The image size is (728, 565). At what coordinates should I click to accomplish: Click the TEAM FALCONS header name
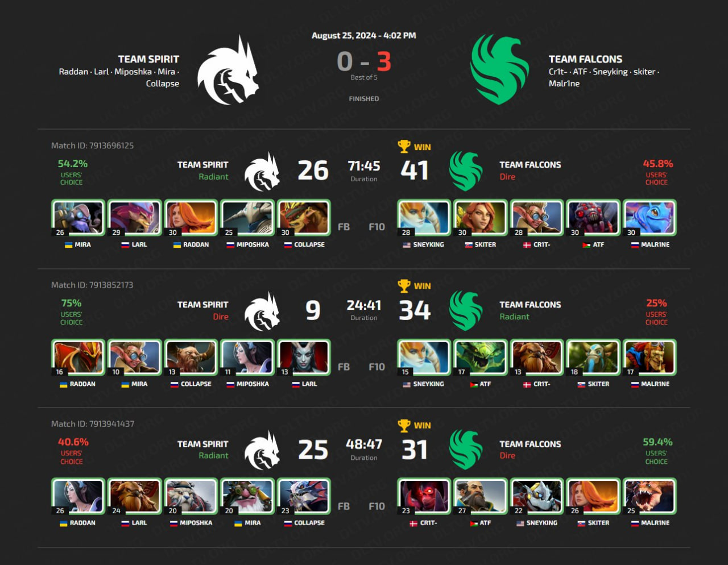(x=585, y=59)
